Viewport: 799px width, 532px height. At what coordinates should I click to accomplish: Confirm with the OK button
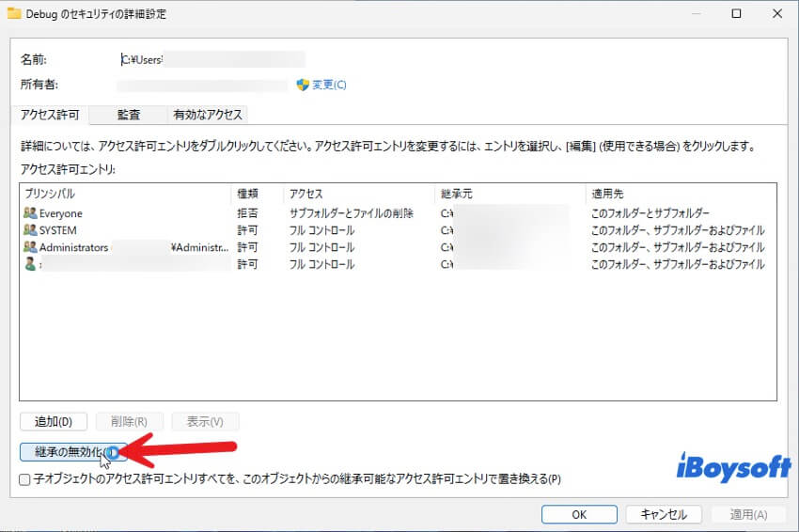579,515
